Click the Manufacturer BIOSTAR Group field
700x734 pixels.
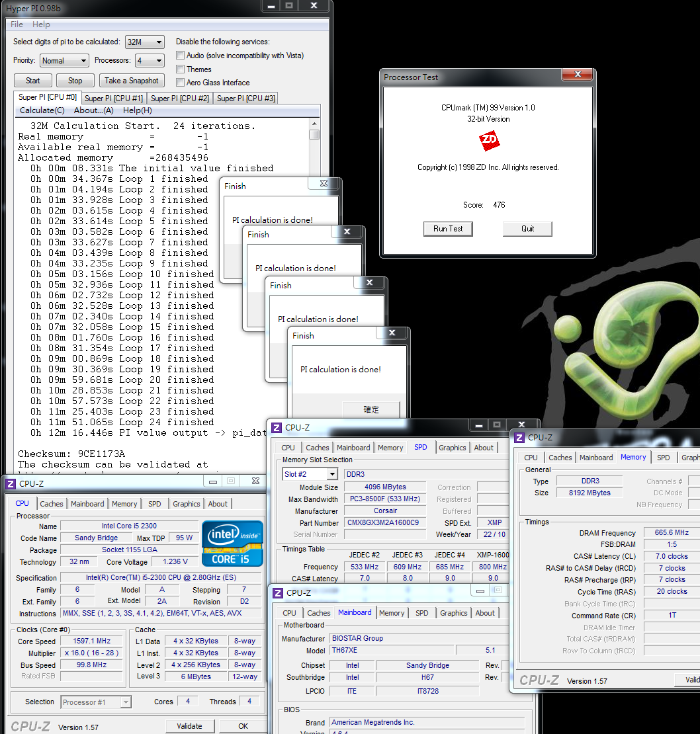coord(419,639)
